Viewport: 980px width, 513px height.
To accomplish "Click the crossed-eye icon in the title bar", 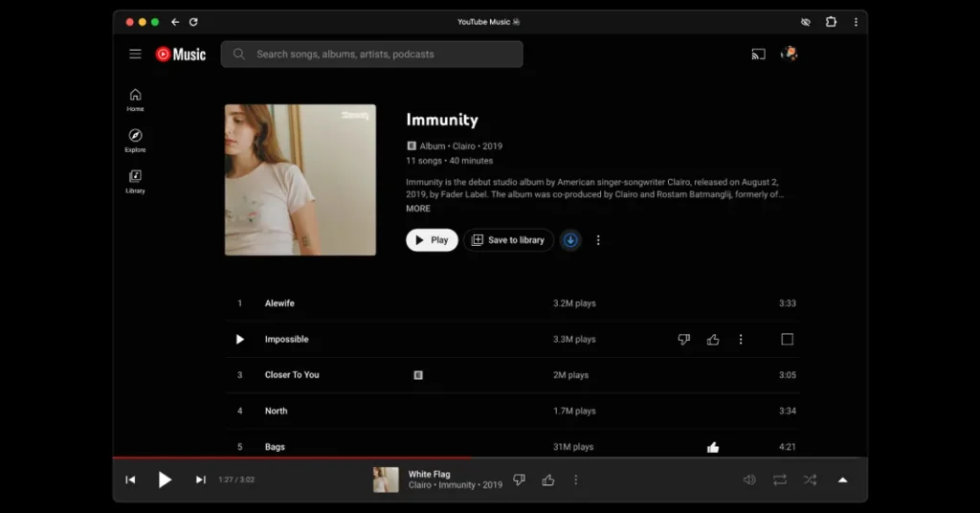I will (x=806, y=22).
